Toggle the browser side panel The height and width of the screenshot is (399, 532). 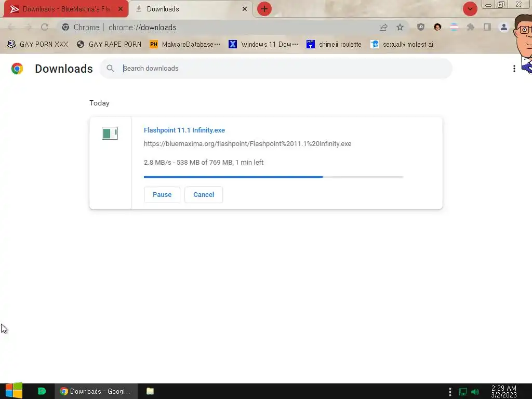pyautogui.click(x=487, y=27)
